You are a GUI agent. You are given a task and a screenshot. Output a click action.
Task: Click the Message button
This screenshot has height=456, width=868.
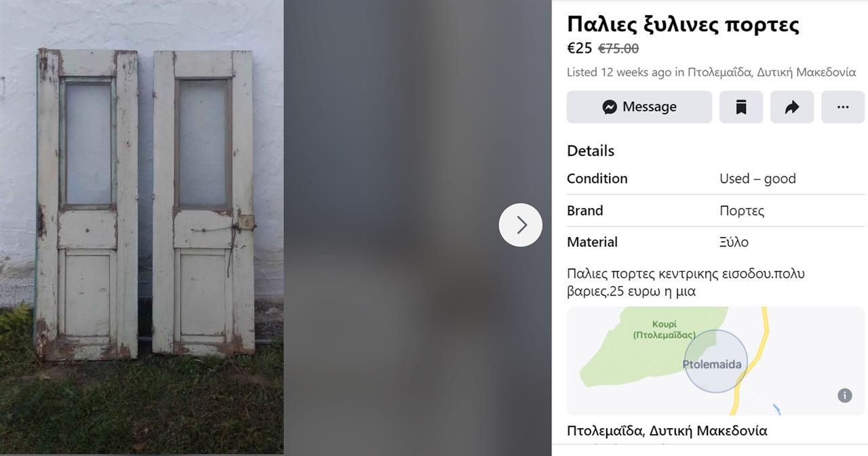(639, 107)
